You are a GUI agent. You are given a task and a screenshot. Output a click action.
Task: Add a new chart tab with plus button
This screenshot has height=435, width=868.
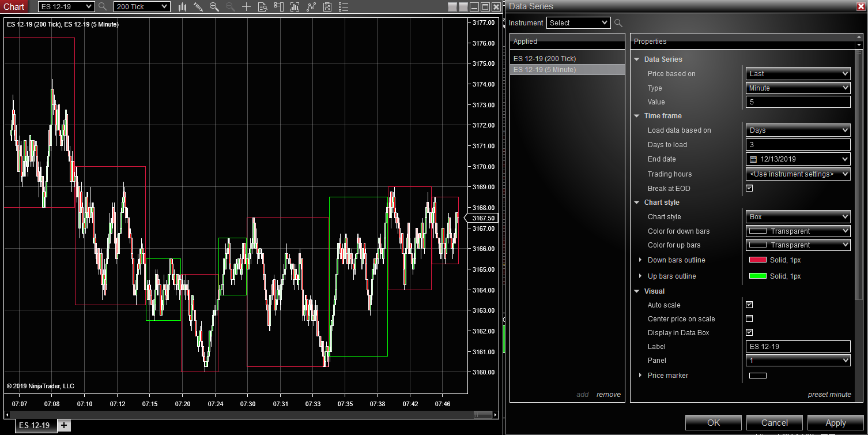(64, 426)
